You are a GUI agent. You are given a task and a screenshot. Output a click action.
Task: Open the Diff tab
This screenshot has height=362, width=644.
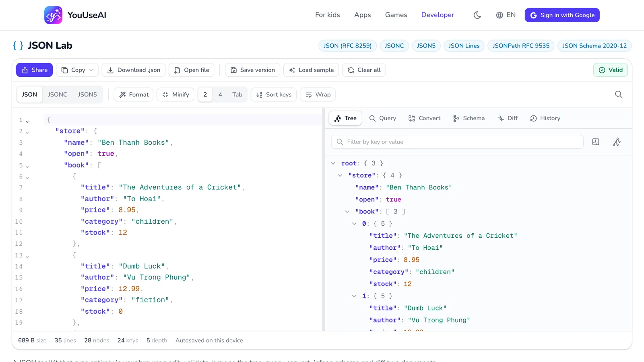click(x=508, y=118)
